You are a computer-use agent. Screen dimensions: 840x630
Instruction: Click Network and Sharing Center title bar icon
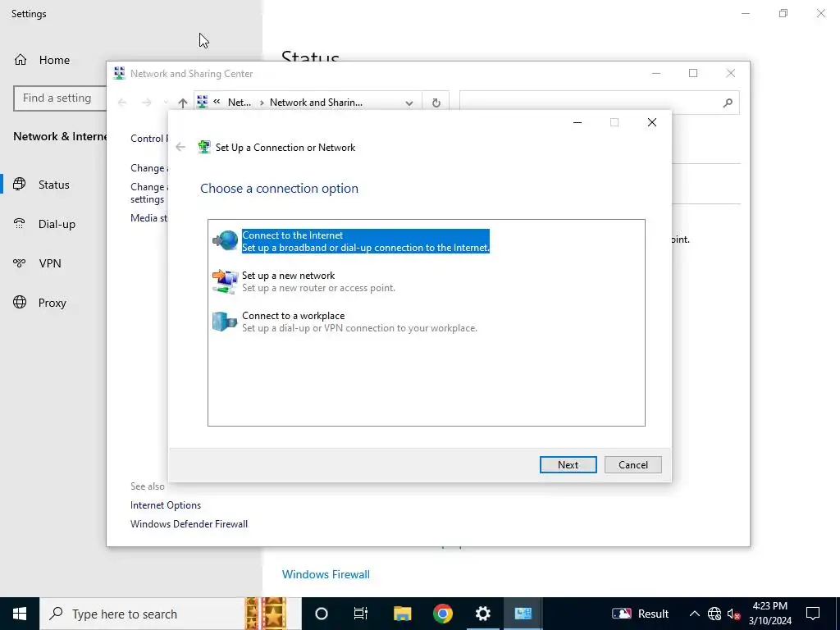tap(120, 73)
